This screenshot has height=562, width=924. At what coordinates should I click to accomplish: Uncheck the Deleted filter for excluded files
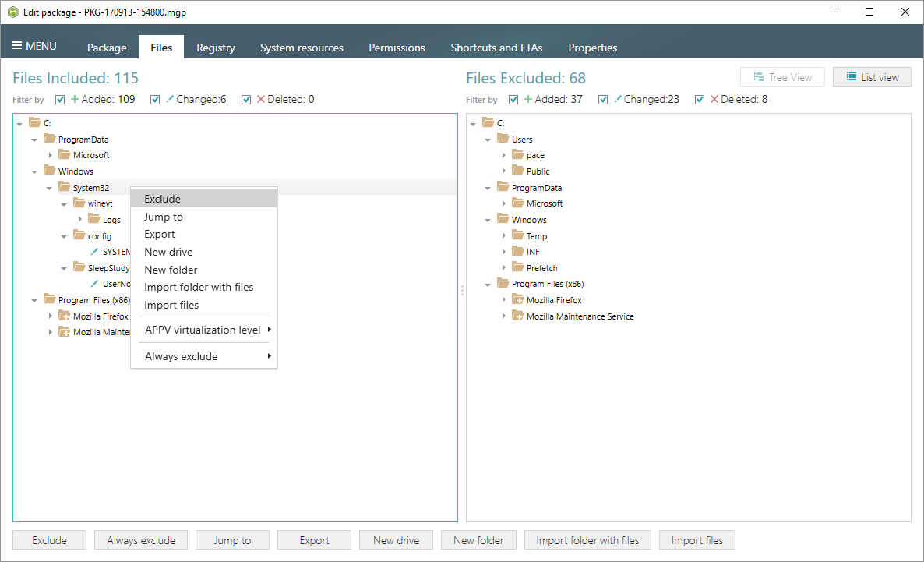(700, 100)
